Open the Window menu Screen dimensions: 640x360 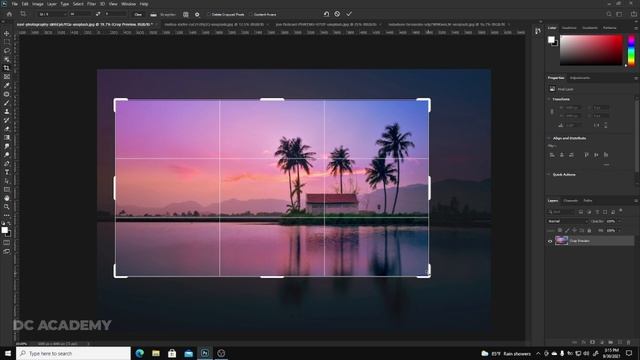coord(128,4)
